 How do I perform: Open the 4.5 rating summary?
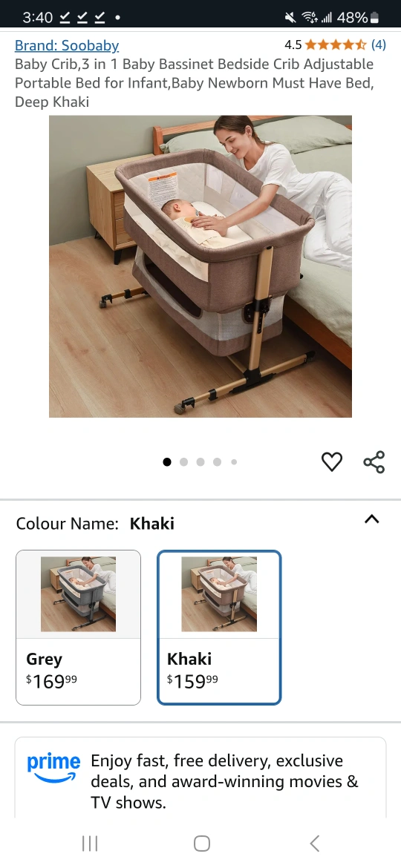click(x=293, y=45)
